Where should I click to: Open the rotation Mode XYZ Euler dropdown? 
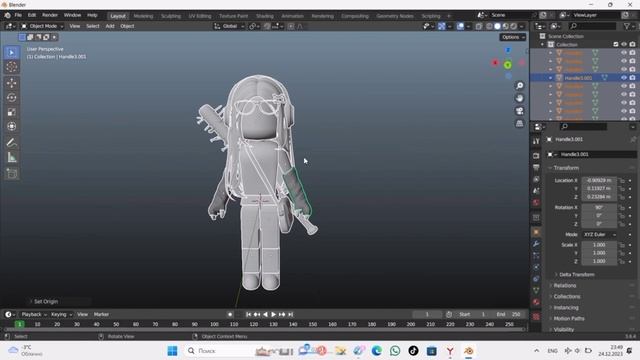pyautogui.click(x=599, y=235)
